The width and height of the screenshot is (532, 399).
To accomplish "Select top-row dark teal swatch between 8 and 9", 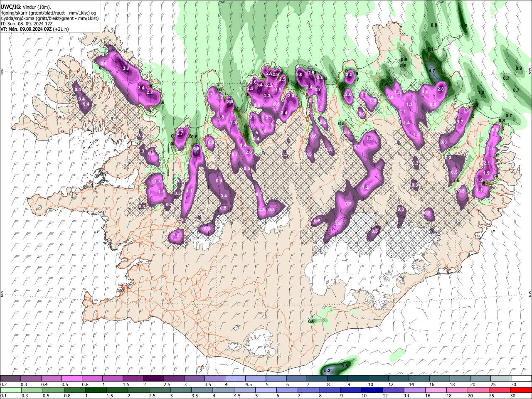I will (x=337, y=378).
